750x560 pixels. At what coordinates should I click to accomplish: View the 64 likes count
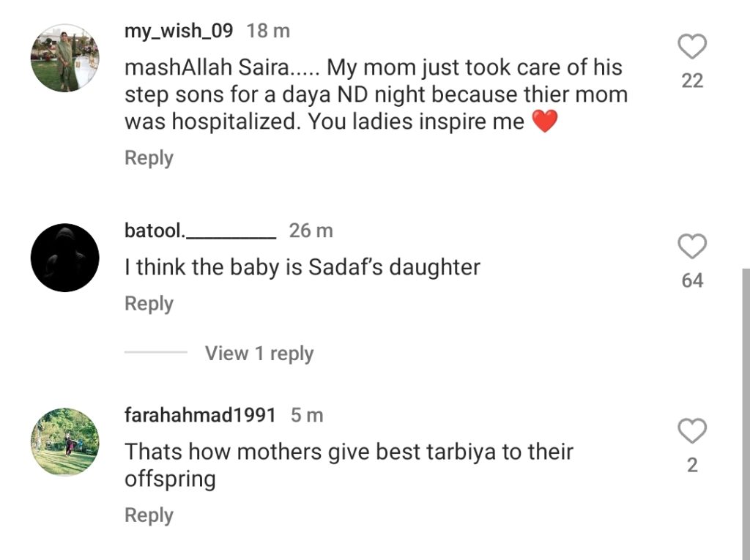pos(692,280)
